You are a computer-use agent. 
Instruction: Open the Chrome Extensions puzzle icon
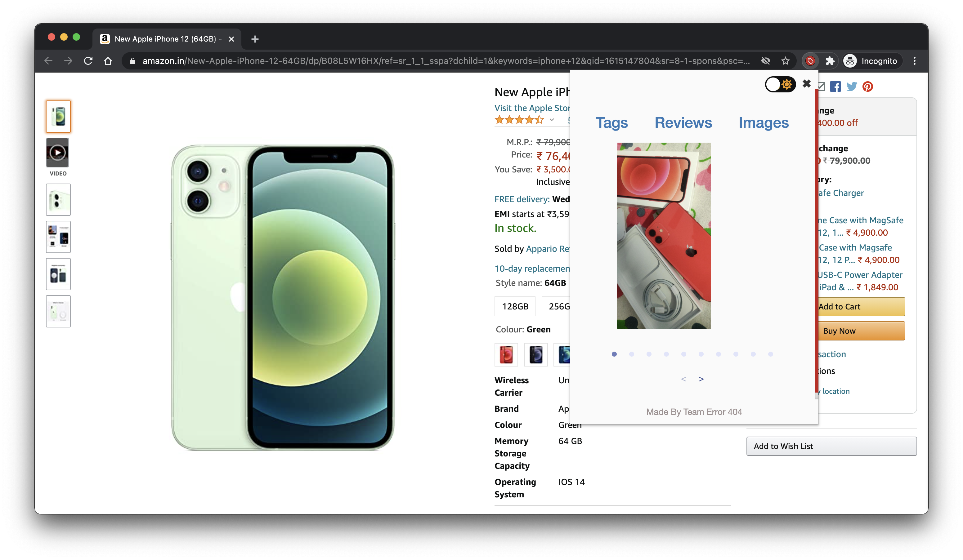point(830,61)
